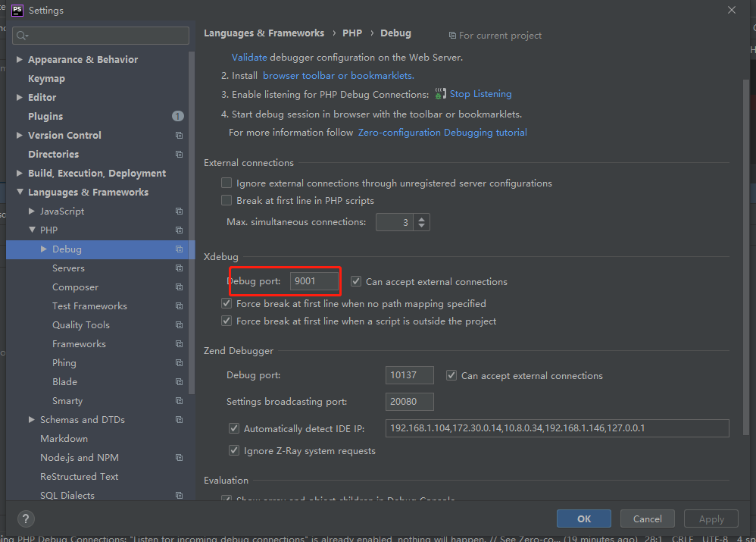Expand the JavaScript tree node
This screenshot has height=542, width=756.
[x=31, y=211]
